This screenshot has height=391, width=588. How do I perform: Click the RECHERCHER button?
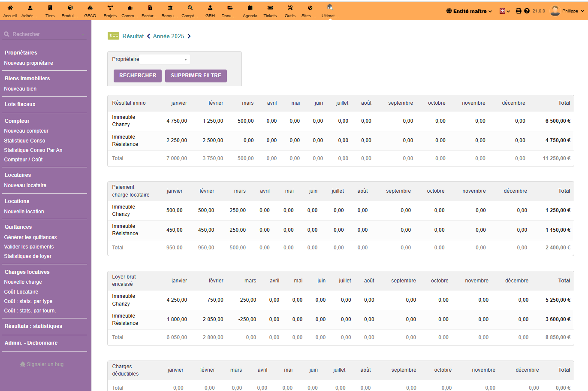coord(138,76)
